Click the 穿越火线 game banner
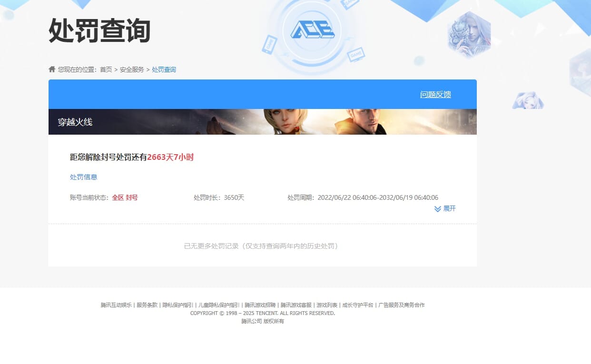This screenshot has width=591, height=364. pyautogui.click(x=263, y=122)
